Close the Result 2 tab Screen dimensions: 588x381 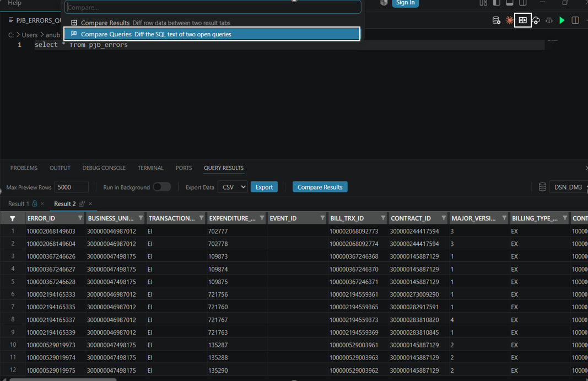[x=90, y=203]
